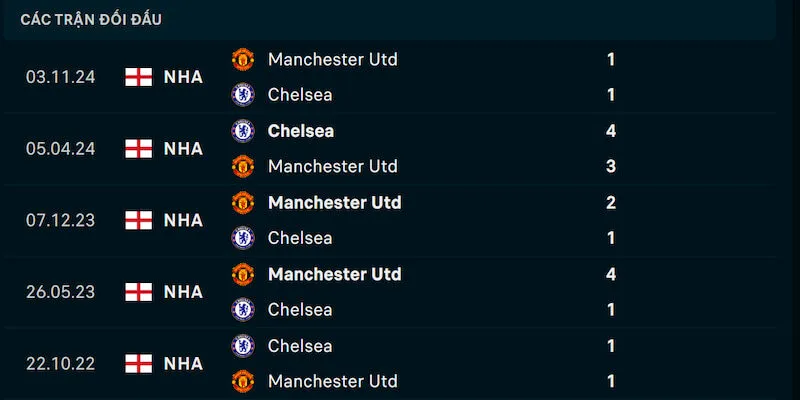This screenshot has width=800, height=400.
Task: Select the NHA league label for 05.04.24
Action: click(x=183, y=149)
